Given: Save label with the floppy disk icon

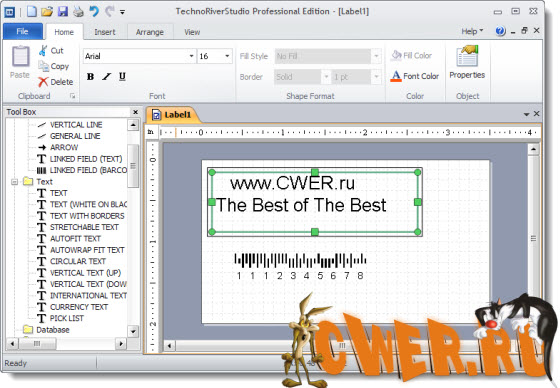Looking at the screenshot, I should click(63, 11).
